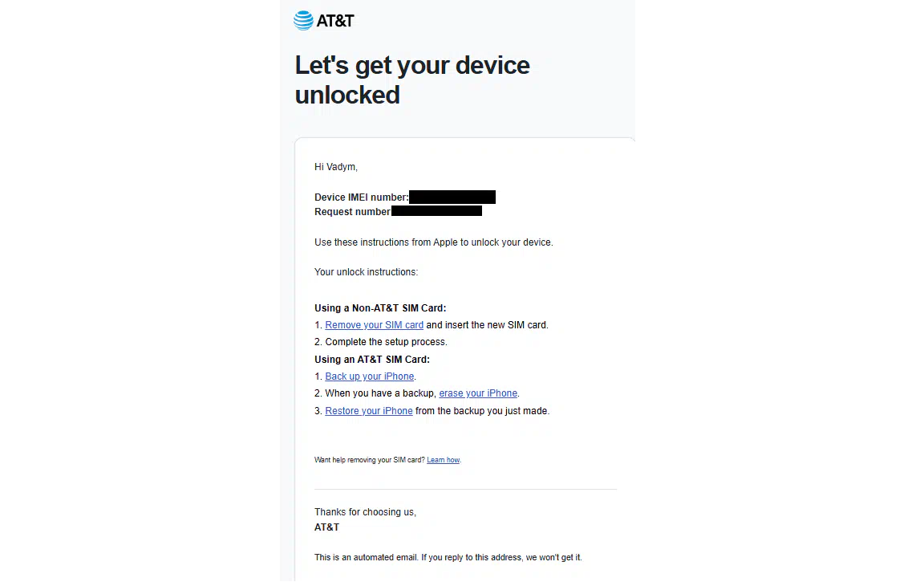924x582 pixels.
Task: Click the Your unlock instructions line
Action: [x=366, y=272]
